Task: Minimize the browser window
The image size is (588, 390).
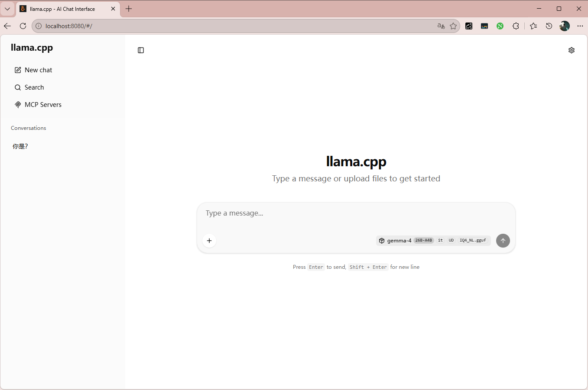Action: click(x=539, y=9)
